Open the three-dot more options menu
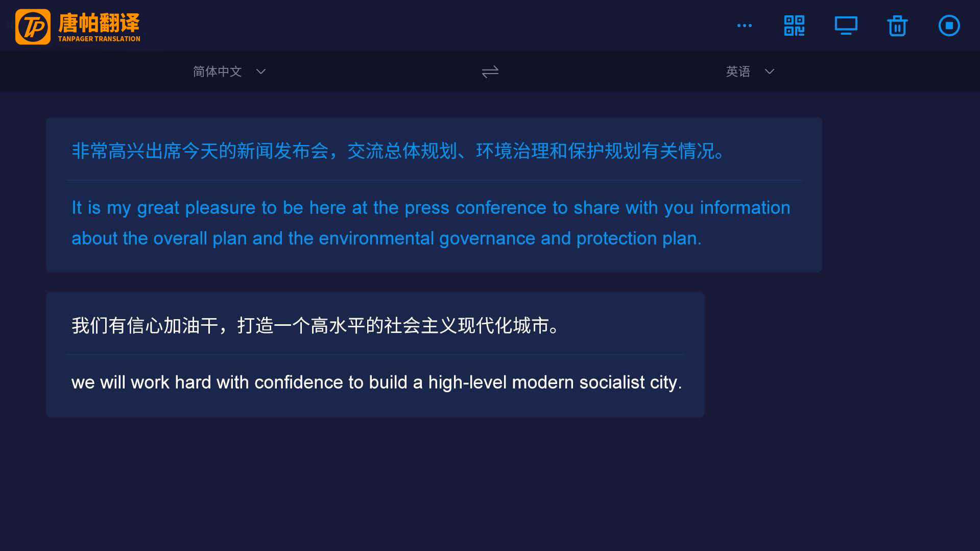The image size is (980, 551). point(744,26)
